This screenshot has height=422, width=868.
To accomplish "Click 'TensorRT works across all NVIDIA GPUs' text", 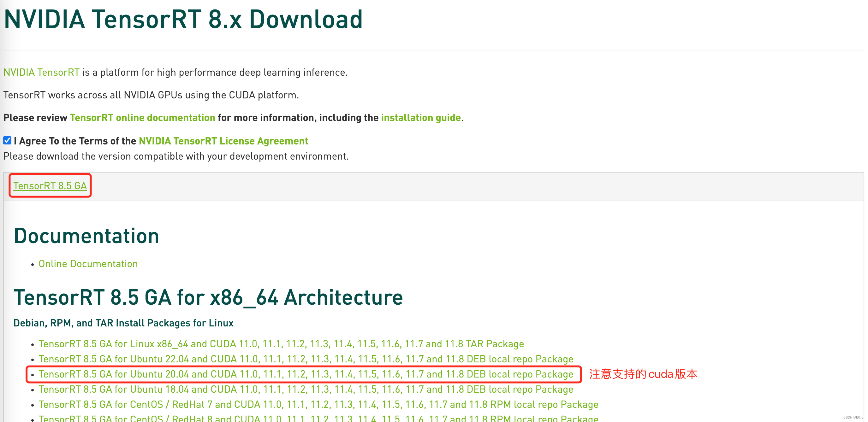I will (x=151, y=95).
